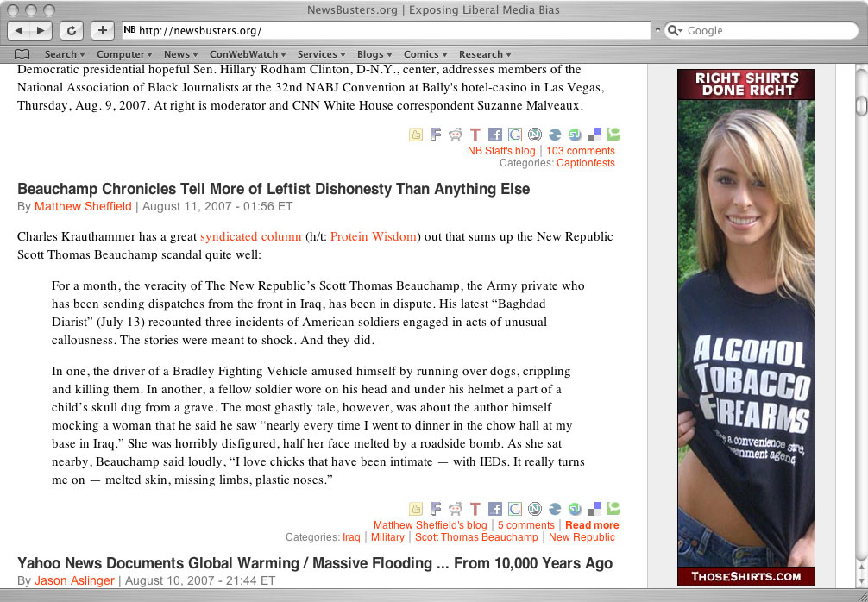
Task: Click the scroll-down arrow of the vertical scrollbar
Action: [x=861, y=580]
